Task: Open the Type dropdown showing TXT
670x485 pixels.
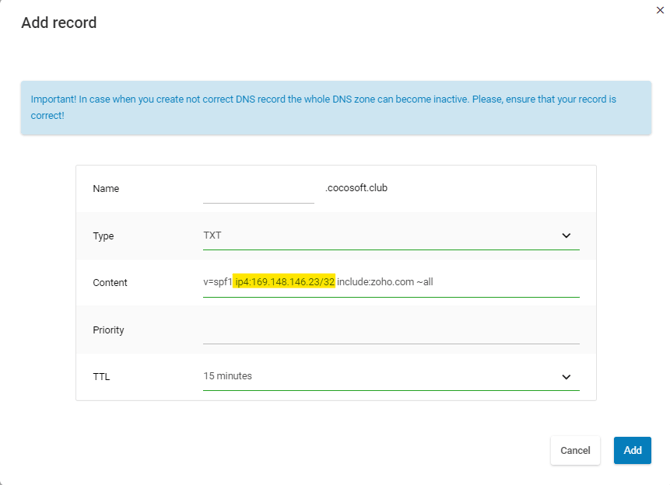Action: click(x=391, y=236)
